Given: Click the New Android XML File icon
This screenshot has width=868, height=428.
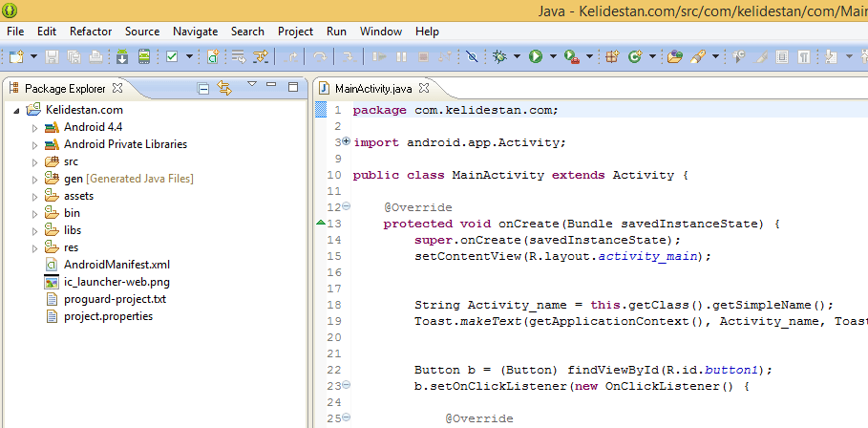Looking at the screenshot, I should [x=213, y=56].
